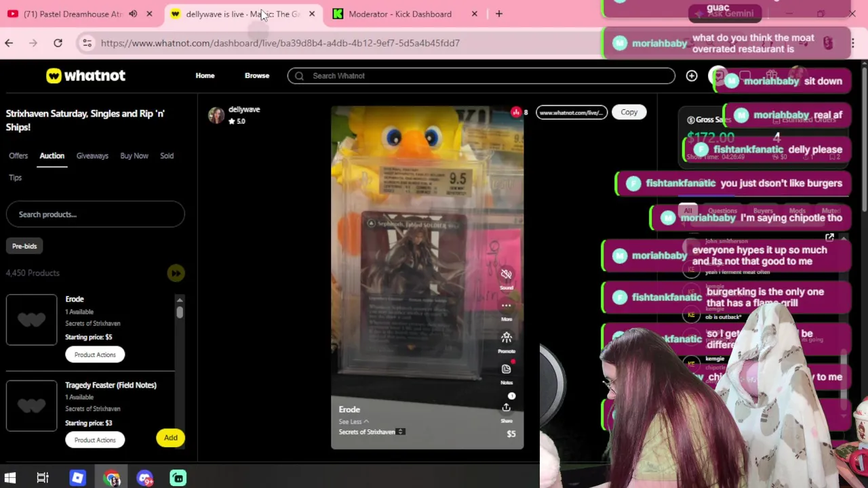
Task: Select the Auction tab
Action: (52, 156)
